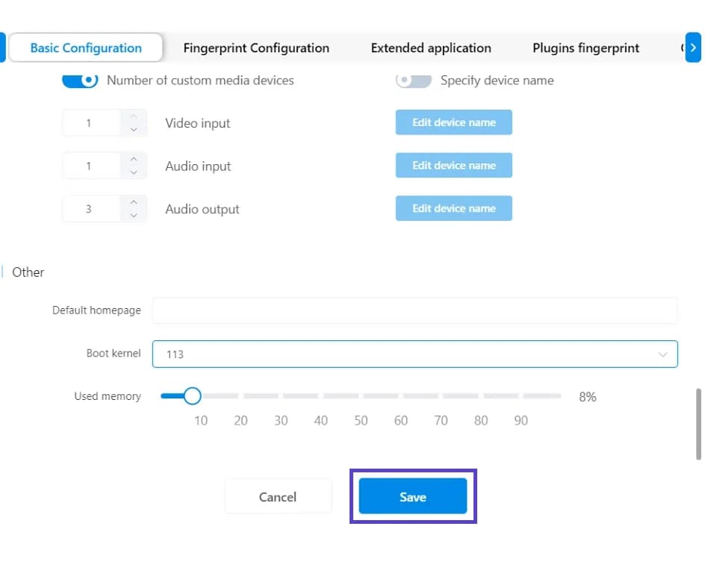Viewport: 705px width, 588px height.
Task: Click the Default homepage input field
Action: [414, 310]
